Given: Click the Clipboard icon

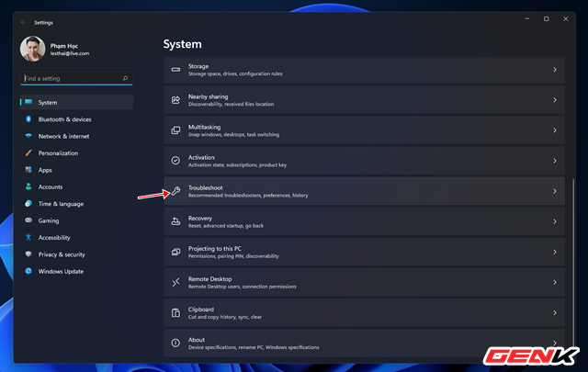Looking at the screenshot, I should [175, 312].
